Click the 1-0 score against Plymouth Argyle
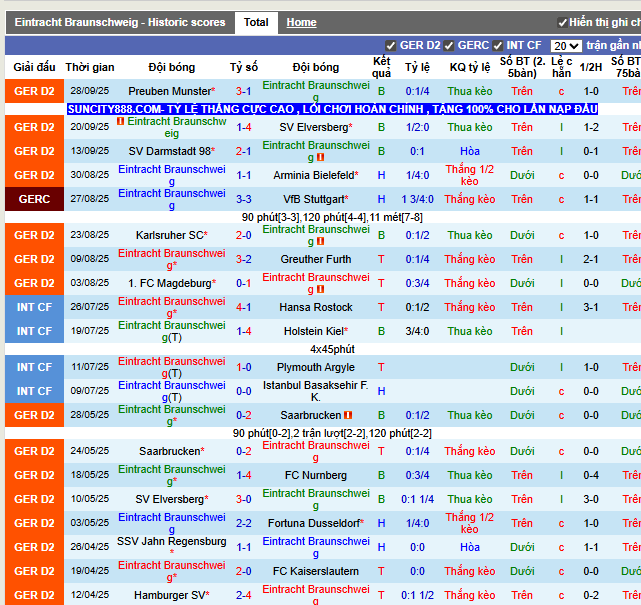Screen dimensions: 641x605 (244, 367)
